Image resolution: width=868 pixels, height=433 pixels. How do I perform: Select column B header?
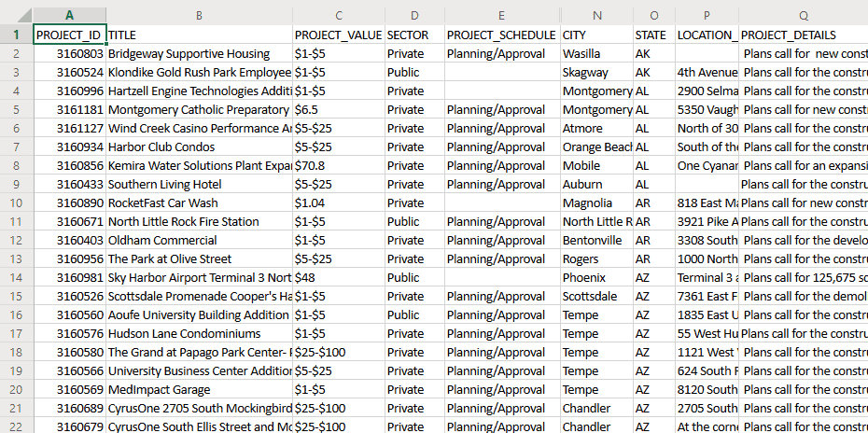point(200,16)
